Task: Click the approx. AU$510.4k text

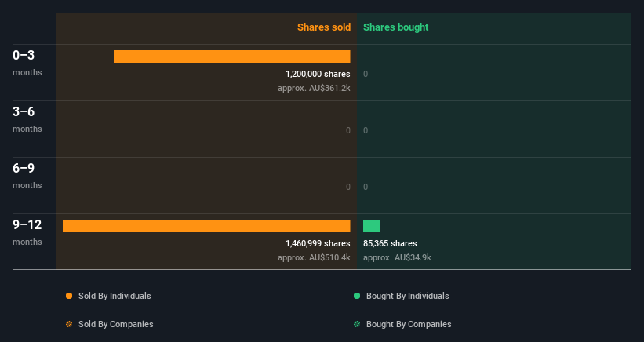Action: point(314,257)
